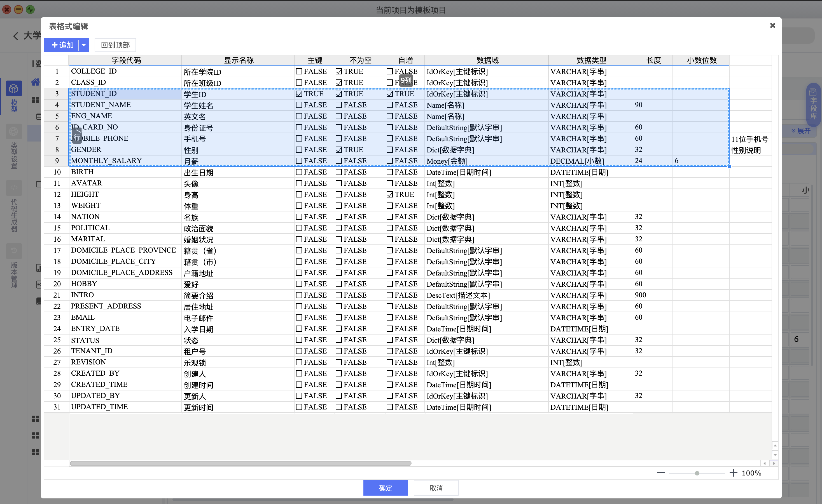Open the 版本管理 history icon
Viewport: 822px width, 504px height.
click(14, 251)
